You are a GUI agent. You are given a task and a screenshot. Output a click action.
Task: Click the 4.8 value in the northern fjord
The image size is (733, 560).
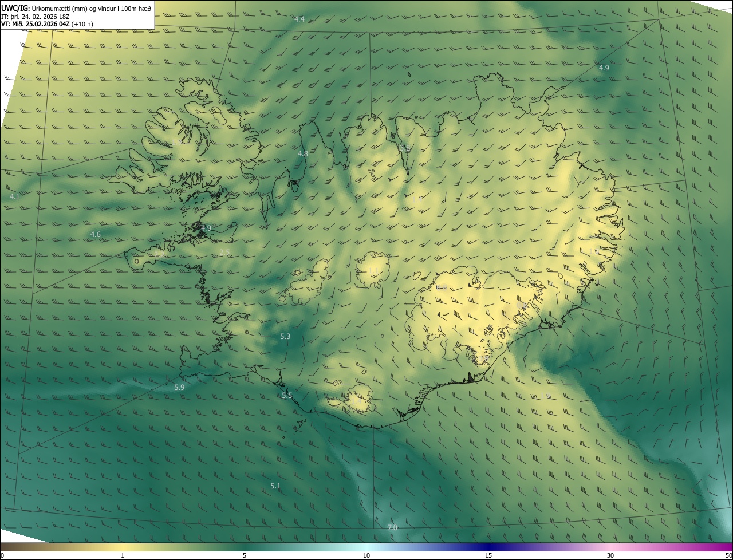click(303, 154)
